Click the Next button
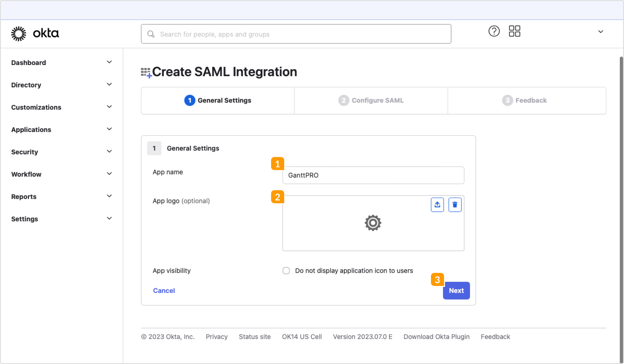 [x=456, y=290]
